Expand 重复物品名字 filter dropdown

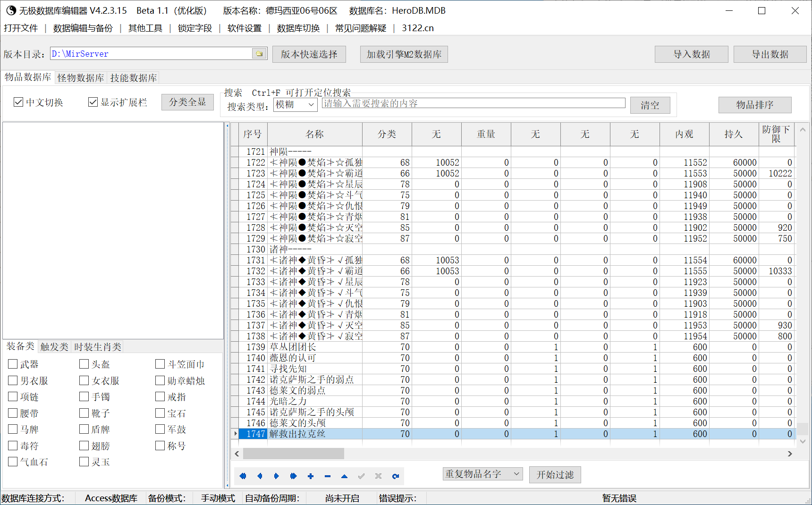(x=483, y=474)
